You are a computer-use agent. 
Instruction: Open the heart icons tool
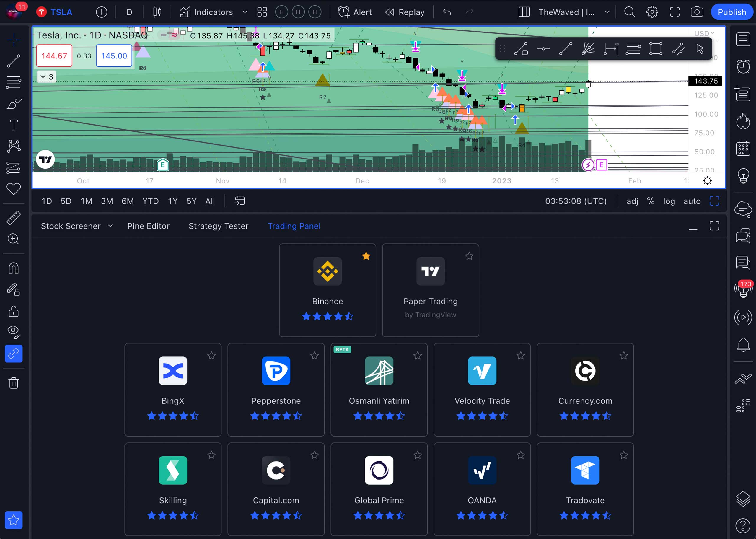(14, 189)
